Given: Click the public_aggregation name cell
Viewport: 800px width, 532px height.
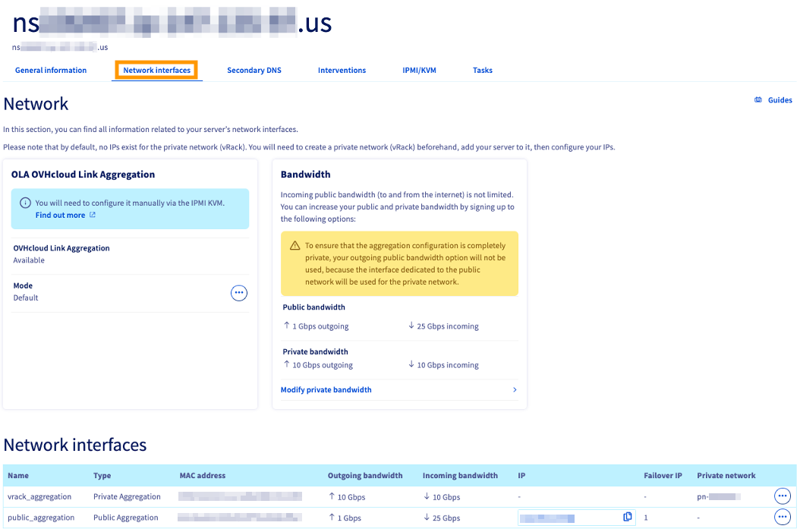Looking at the screenshot, I should [x=41, y=518].
